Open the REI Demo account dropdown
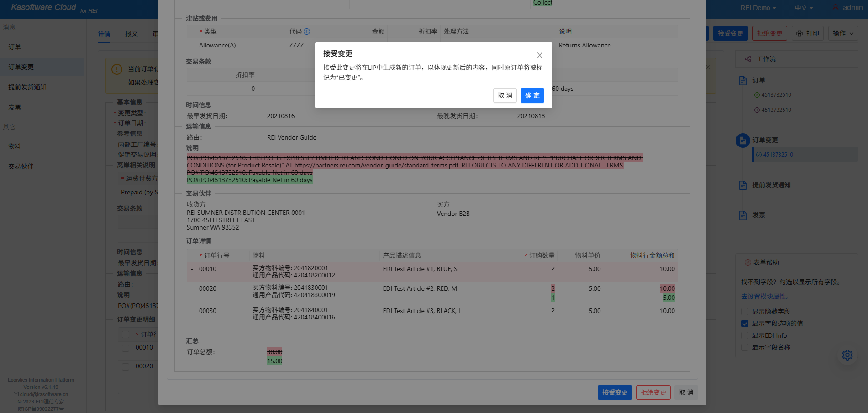This screenshot has height=413, width=868. coord(758,8)
